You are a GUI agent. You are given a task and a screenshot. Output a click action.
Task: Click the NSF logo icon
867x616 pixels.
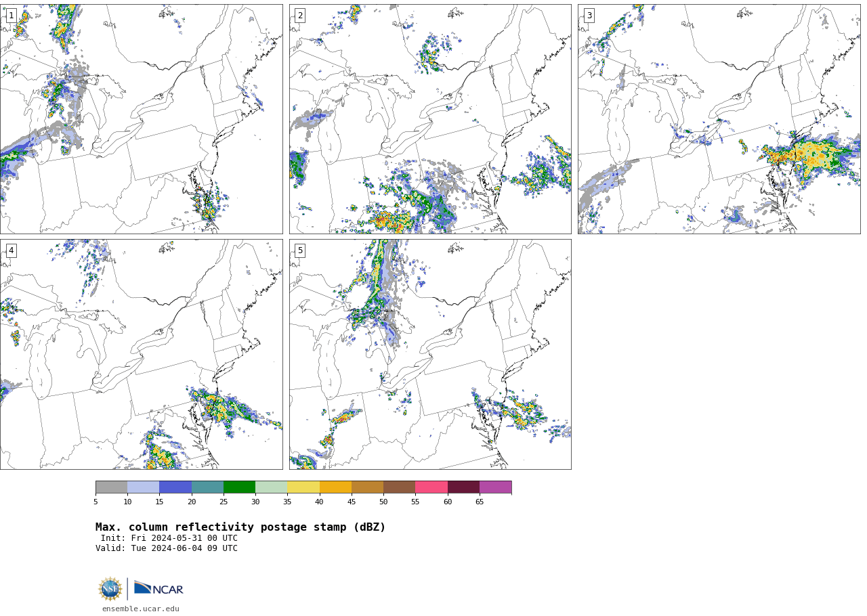(110, 589)
